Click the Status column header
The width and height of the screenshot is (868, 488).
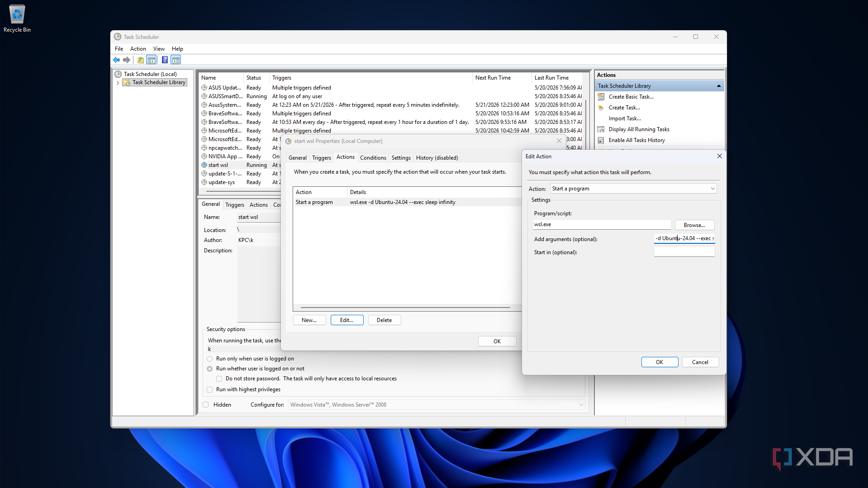256,78
